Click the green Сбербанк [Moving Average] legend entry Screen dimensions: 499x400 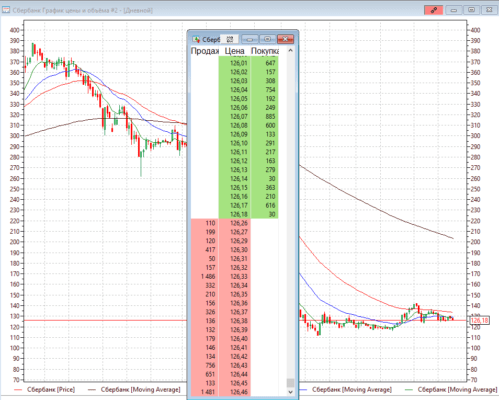pos(451,389)
